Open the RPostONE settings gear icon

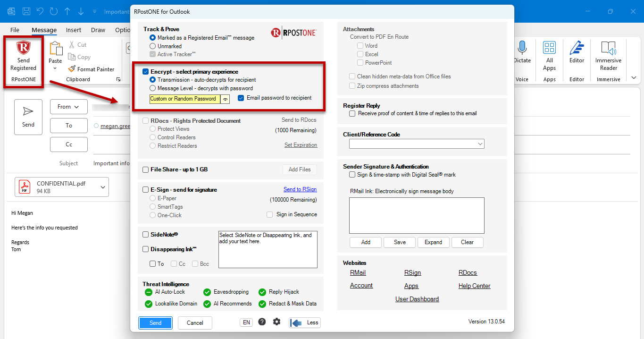pos(276,322)
